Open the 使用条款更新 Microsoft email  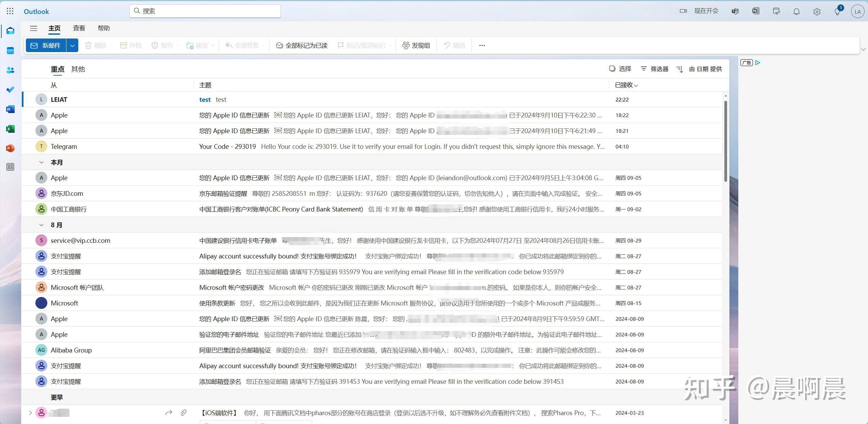(x=372, y=303)
